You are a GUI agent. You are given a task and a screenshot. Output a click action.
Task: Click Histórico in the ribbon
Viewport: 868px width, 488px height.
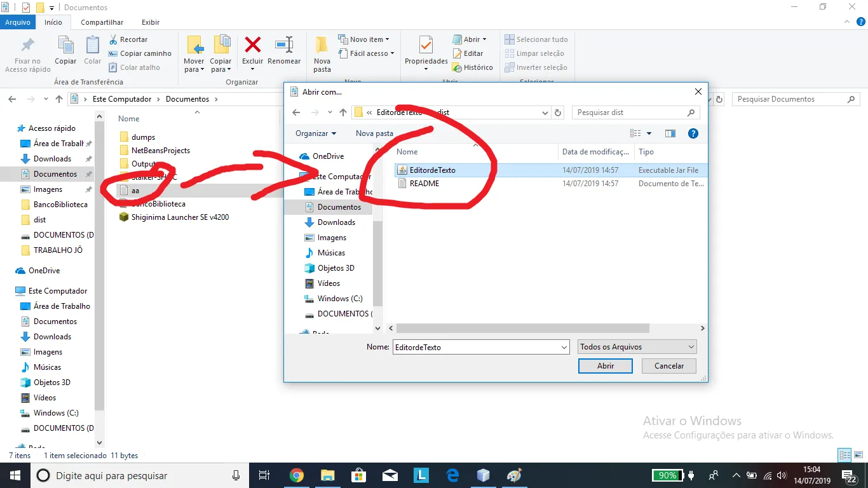[472, 67]
